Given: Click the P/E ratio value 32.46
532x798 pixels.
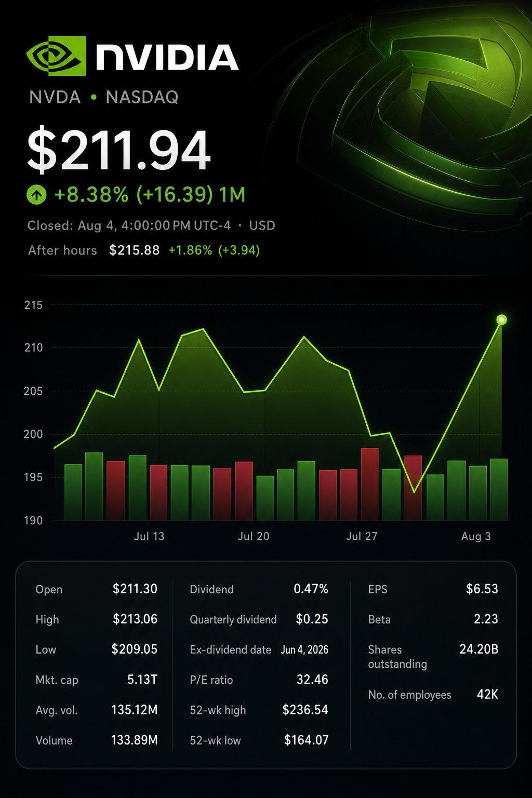Looking at the screenshot, I should 312,680.
